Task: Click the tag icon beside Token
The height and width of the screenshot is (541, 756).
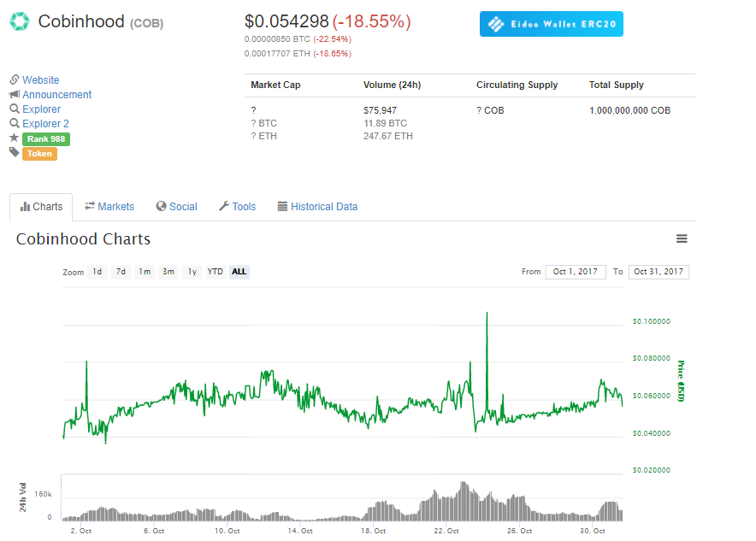Action: coord(14,152)
